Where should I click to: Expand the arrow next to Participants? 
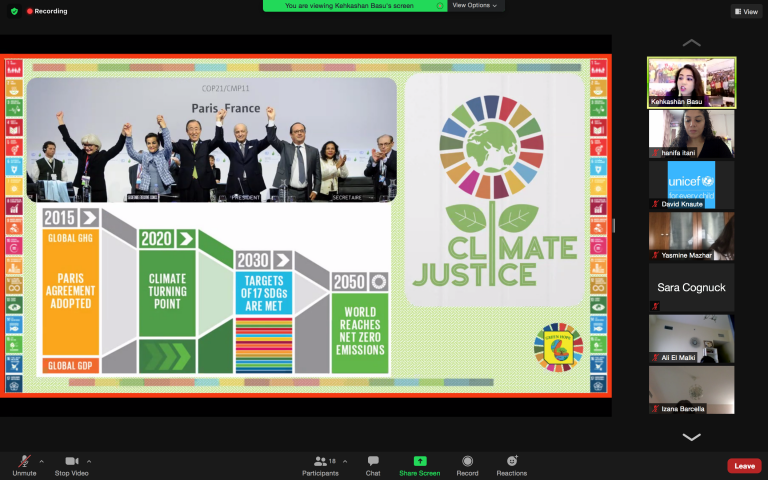343,461
